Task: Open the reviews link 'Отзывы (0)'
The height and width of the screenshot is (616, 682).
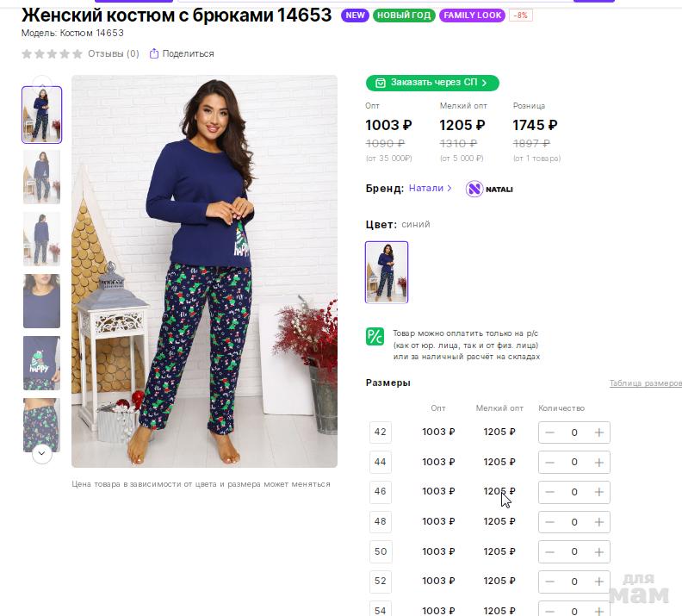Action: (x=113, y=53)
